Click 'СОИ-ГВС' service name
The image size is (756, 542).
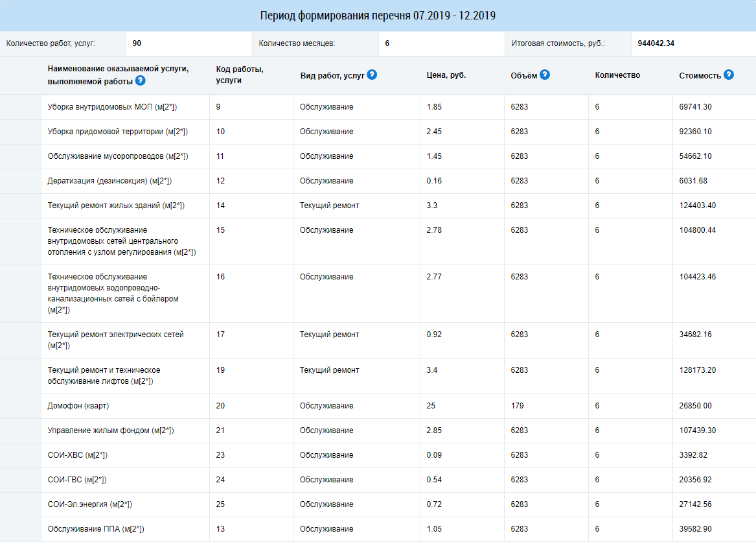click(x=76, y=480)
